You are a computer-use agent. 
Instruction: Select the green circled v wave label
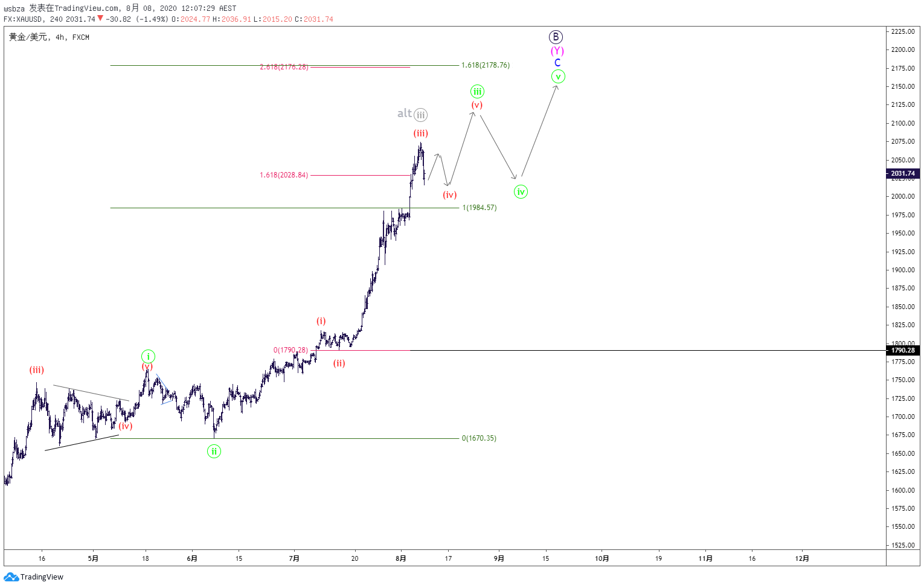click(558, 77)
